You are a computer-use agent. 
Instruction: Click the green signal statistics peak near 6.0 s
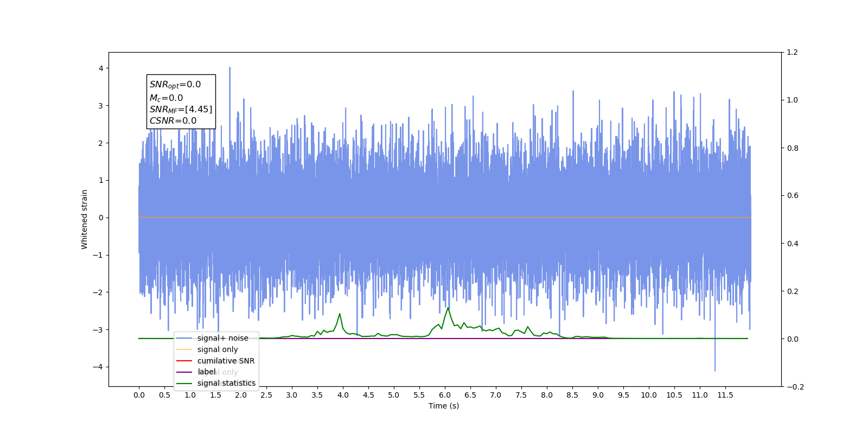tap(448, 308)
